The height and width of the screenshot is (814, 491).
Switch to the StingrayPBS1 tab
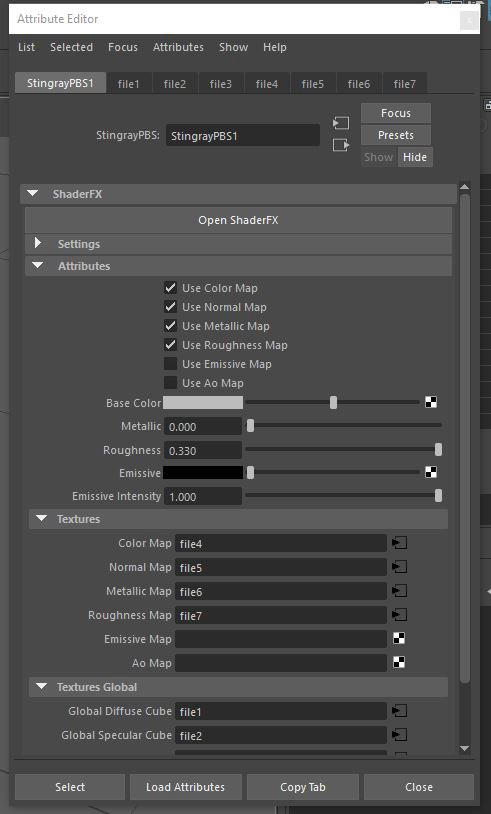click(x=60, y=83)
